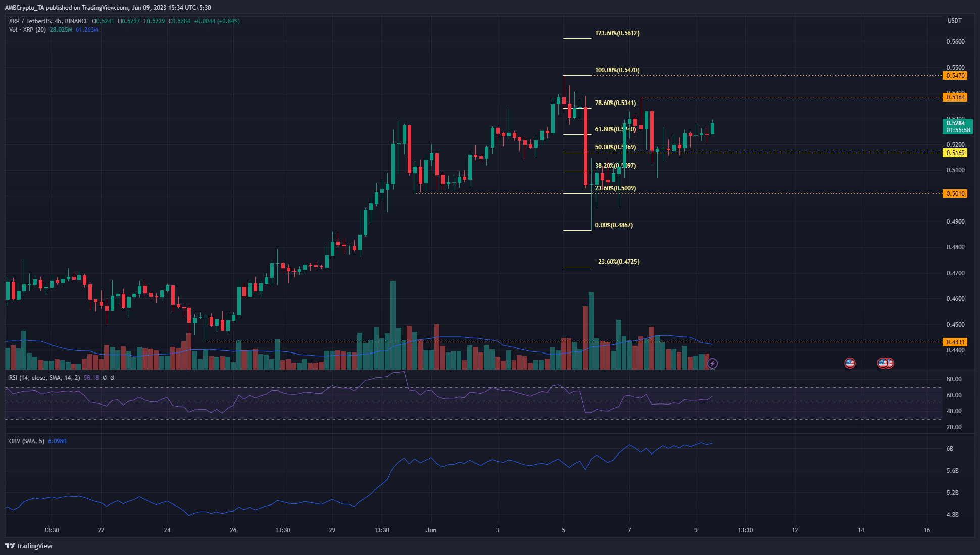The width and height of the screenshot is (980, 555).
Task: Select the 23.60%(0.5009) Fibonacci level label
Action: (x=615, y=188)
